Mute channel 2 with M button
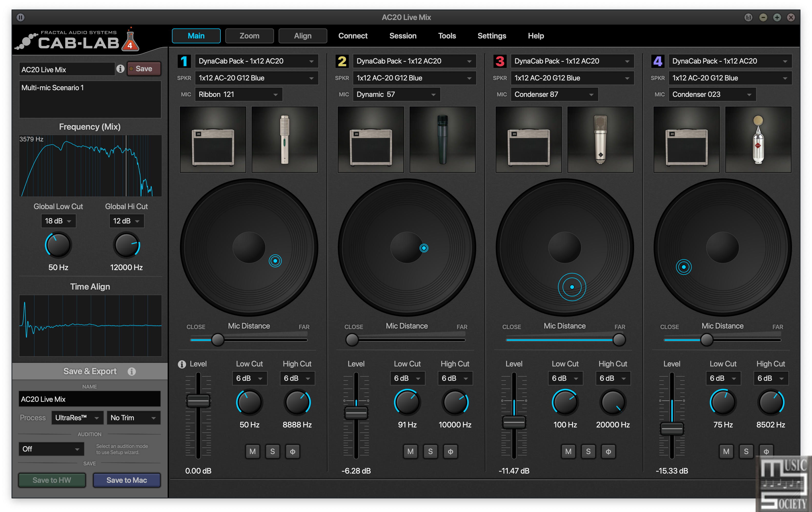 (x=410, y=451)
